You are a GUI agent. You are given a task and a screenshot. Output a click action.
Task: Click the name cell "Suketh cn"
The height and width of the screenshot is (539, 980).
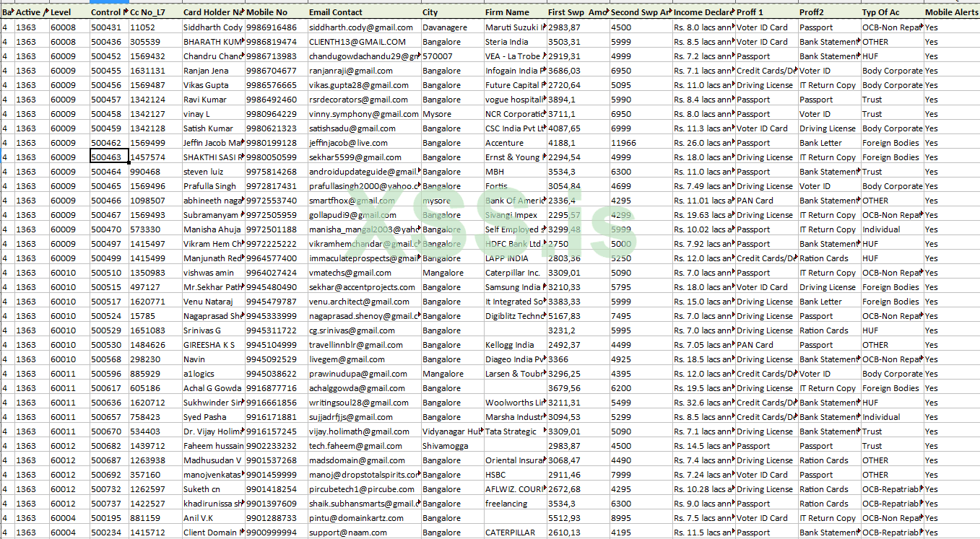click(x=213, y=489)
